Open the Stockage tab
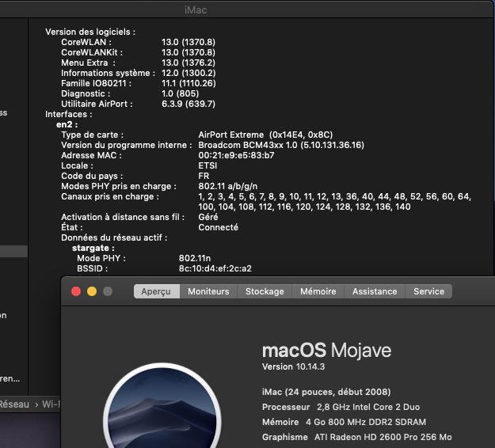The height and width of the screenshot is (448, 495). 265,291
